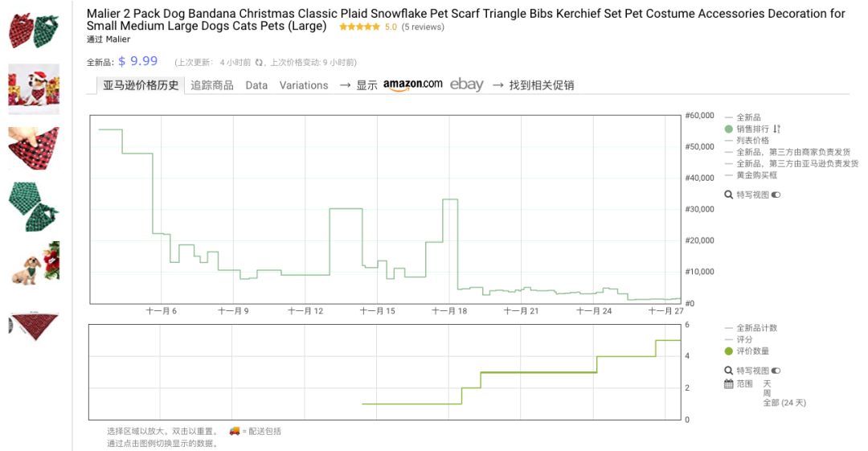
Task: Click the eBay logo
Action: point(466,84)
